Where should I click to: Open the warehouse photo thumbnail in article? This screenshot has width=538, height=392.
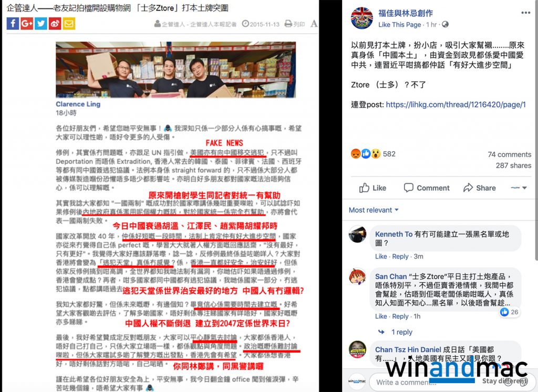pos(175,70)
